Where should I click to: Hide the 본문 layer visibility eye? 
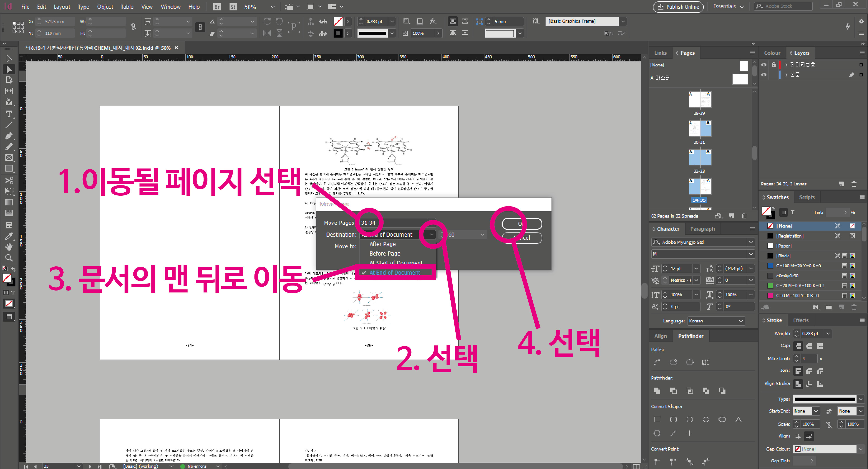[x=764, y=75]
